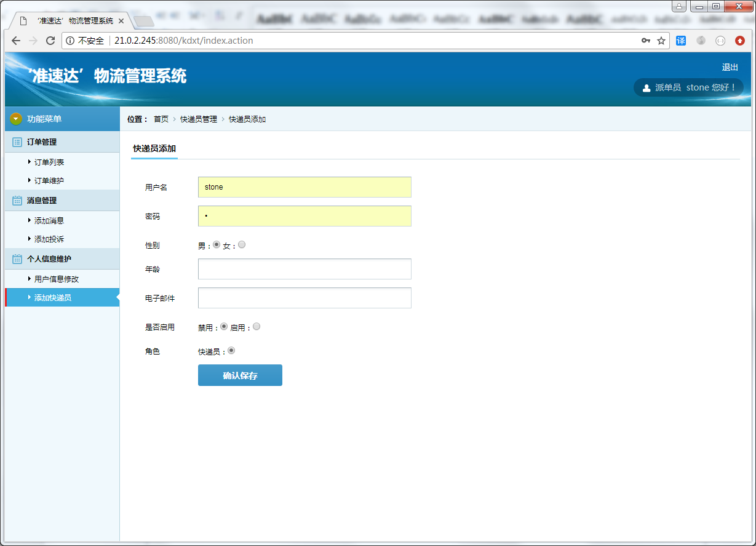756x546 pixels.
Task: Open a new browser tab
Action: tap(143, 22)
